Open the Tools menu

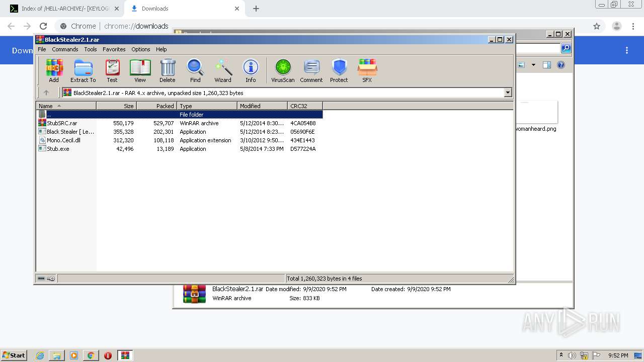[91, 49]
